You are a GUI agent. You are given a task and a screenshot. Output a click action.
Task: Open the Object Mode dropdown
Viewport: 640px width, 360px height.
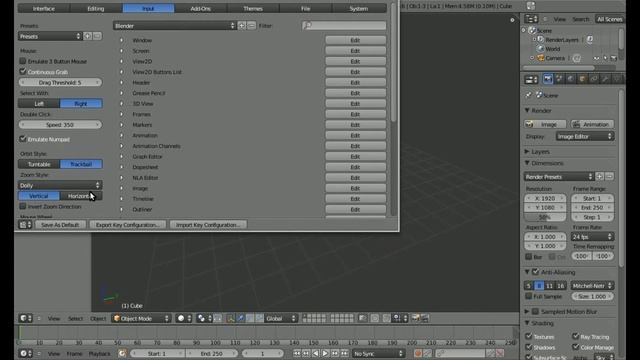click(x=141, y=318)
